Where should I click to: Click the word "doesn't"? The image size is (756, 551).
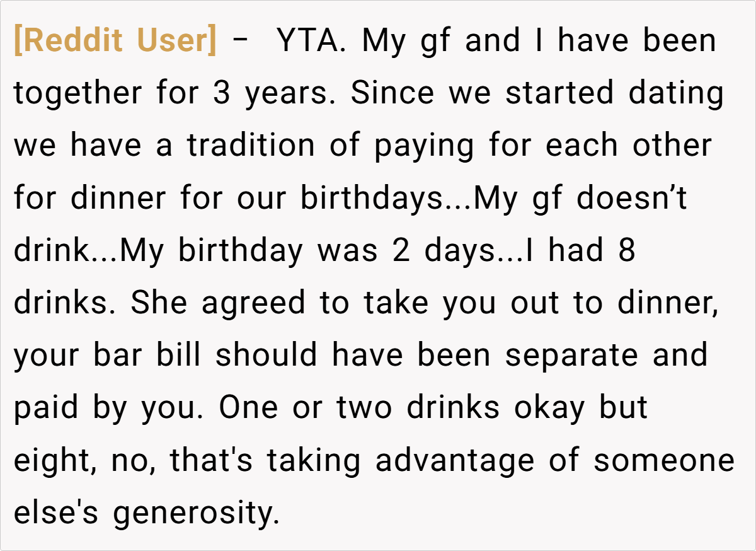[x=631, y=199]
